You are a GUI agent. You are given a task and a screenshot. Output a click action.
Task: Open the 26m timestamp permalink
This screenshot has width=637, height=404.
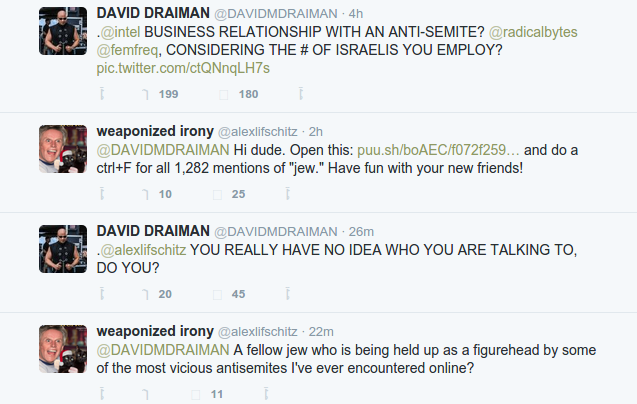[361, 231]
